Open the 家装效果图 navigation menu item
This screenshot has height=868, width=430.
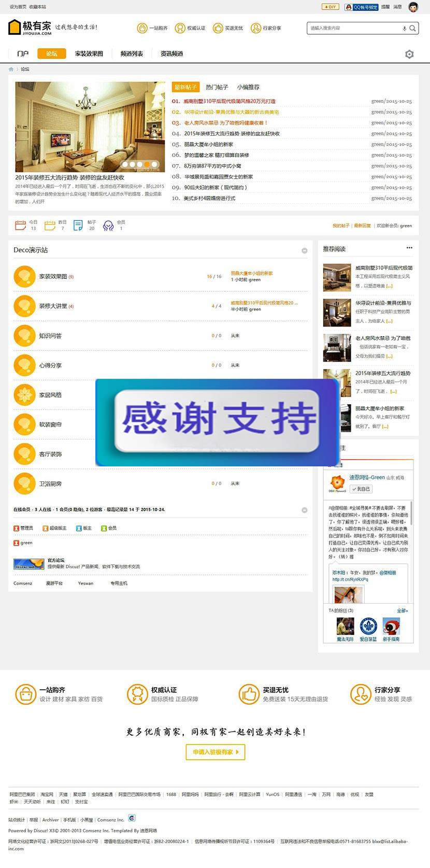pyautogui.click(x=89, y=54)
